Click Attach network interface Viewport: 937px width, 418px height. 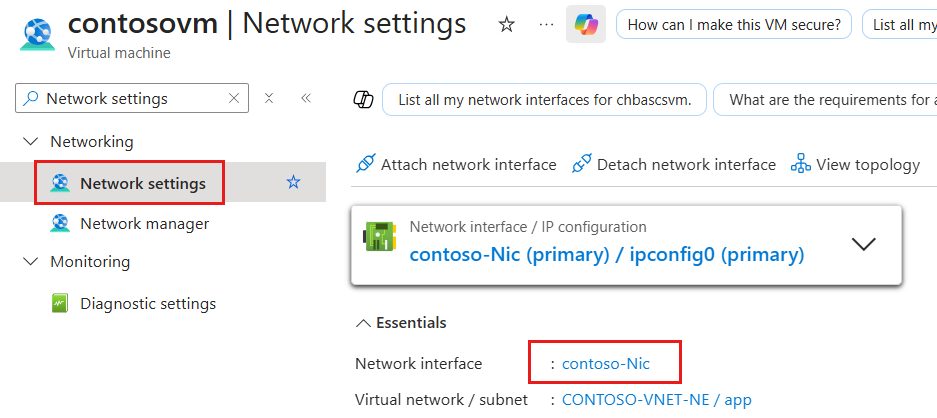(x=456, y=164)
